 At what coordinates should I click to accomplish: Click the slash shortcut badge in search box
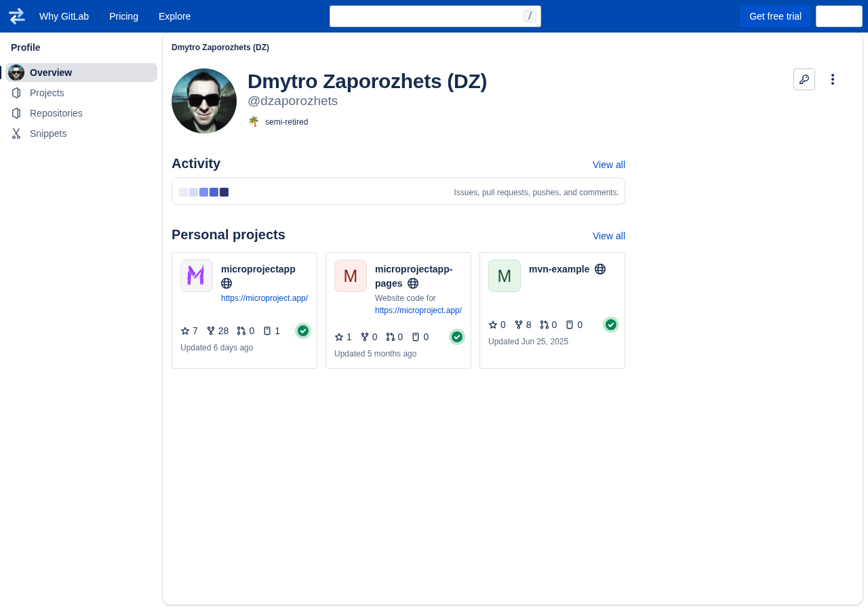click(x=530, y=16)
